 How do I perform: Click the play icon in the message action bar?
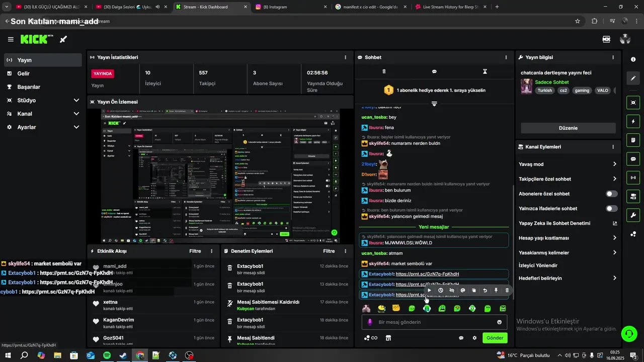coord(430,290)
